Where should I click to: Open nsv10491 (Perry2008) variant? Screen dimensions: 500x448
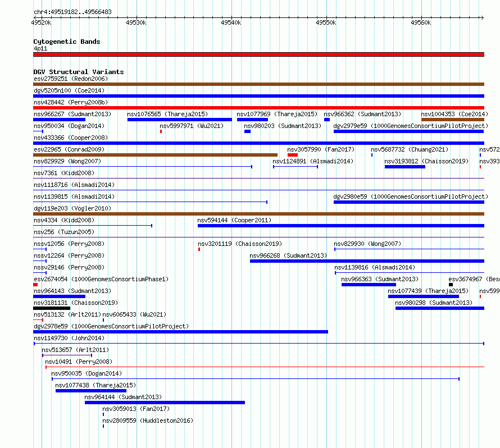[x=265, y=367]
